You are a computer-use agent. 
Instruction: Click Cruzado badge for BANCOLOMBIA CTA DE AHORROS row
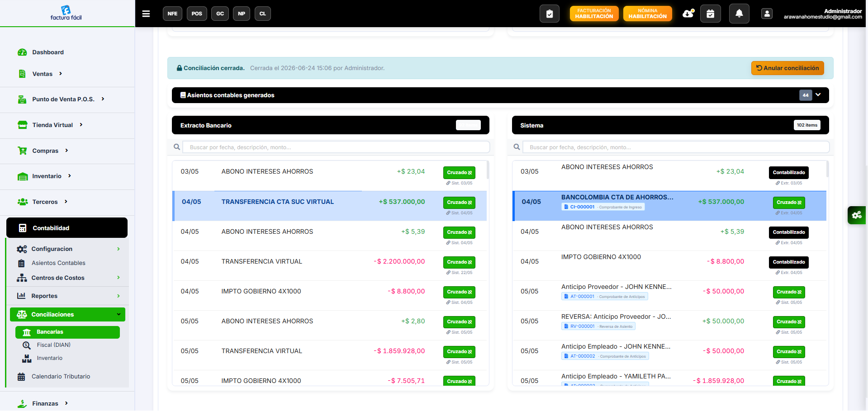click(789, 203)
